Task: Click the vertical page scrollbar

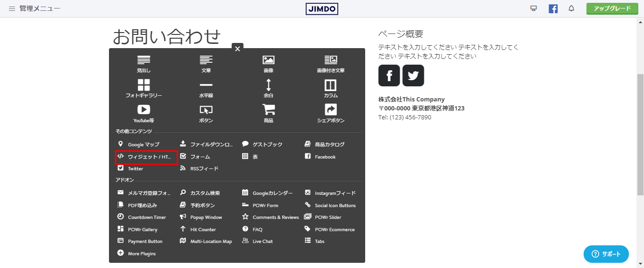Action: pos(640,134)
